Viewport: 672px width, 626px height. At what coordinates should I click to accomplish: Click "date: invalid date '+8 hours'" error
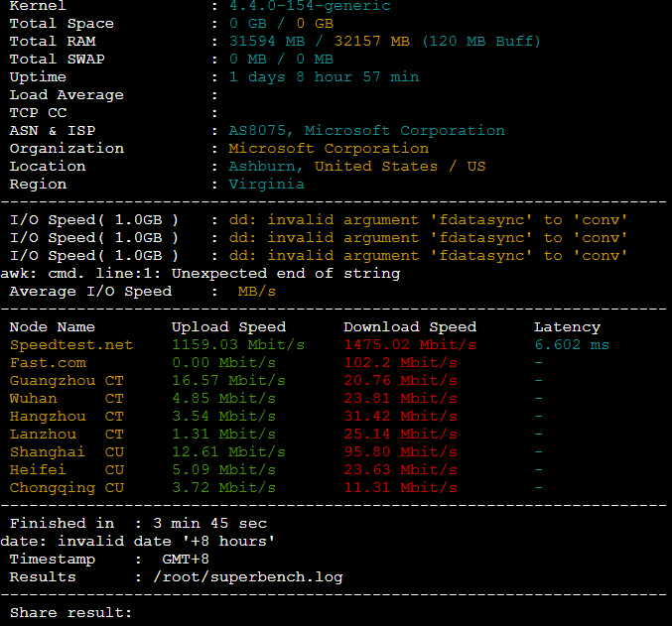(138, 541)
